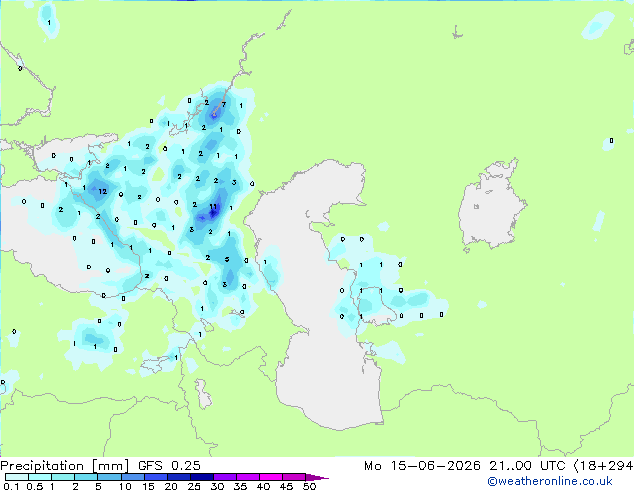The width and height of the screenshot is (634, 490).
Task: Click the 0.5–1 mm legend swatch
Action: (x=40, y=477)
